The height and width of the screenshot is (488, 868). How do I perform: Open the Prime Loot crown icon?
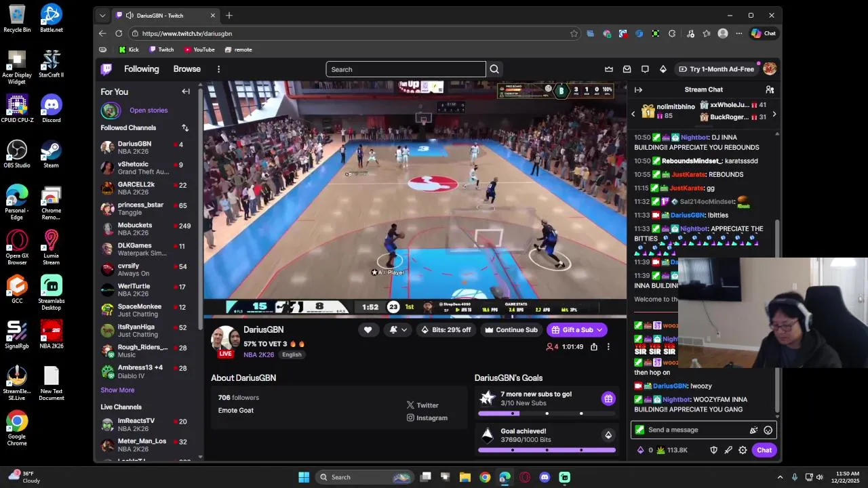click(x=609, y=69)
